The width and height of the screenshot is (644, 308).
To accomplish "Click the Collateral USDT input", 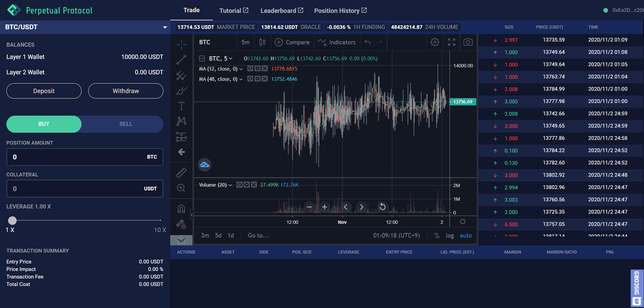I will pyautogui.click(x=85, y=189).
